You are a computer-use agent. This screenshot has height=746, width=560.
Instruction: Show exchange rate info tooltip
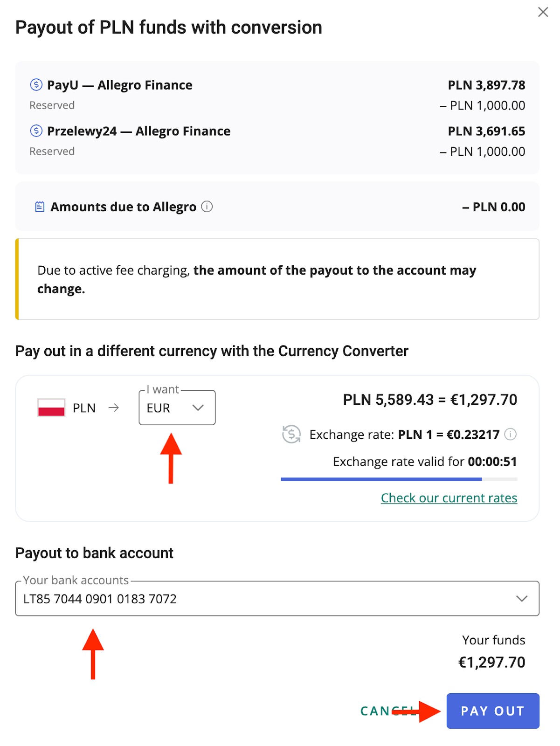[511, 435]
